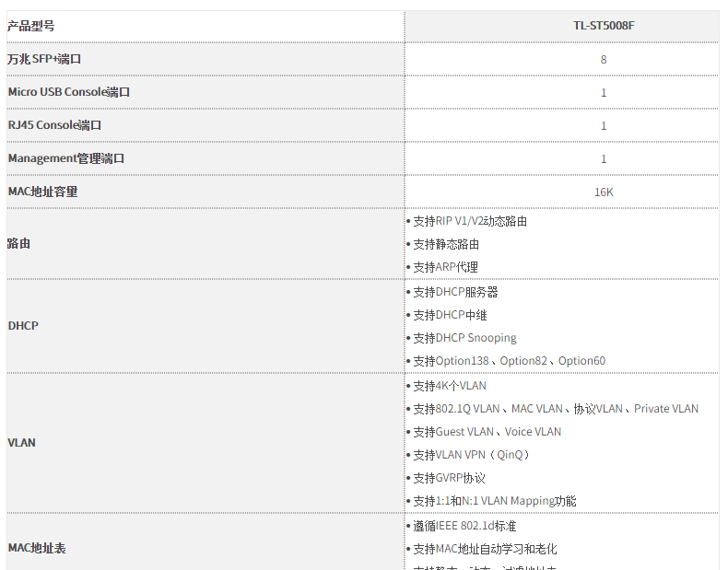
Task: Click the 支持ARP代理 entry
Action: pyautogui.click(x=445, y=267)
